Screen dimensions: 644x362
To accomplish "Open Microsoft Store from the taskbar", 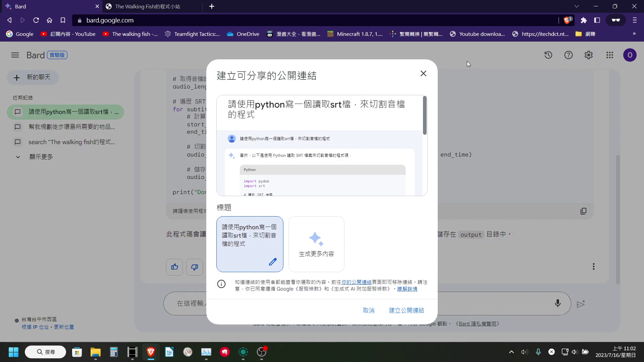I will (x=77, y=352).
